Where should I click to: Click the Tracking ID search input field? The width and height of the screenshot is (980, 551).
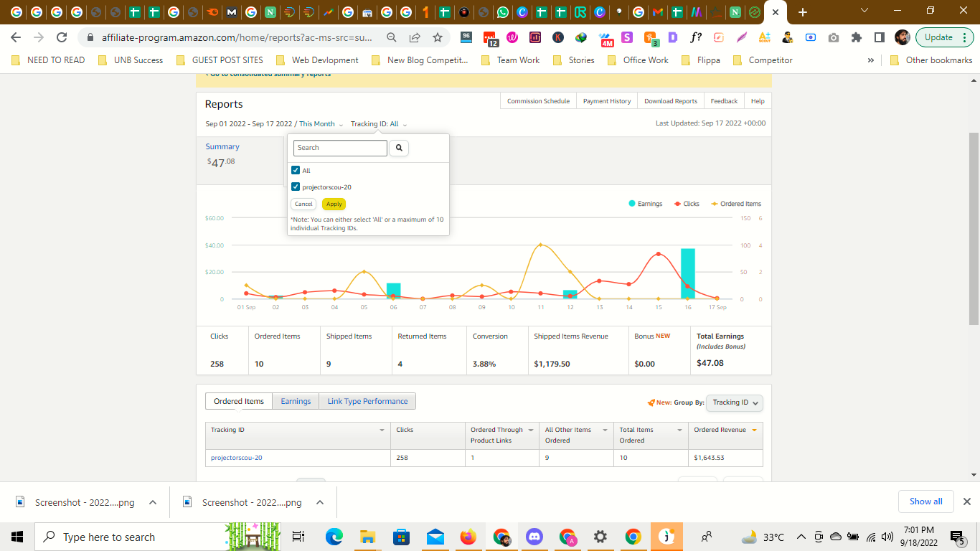tap(340, 148)
